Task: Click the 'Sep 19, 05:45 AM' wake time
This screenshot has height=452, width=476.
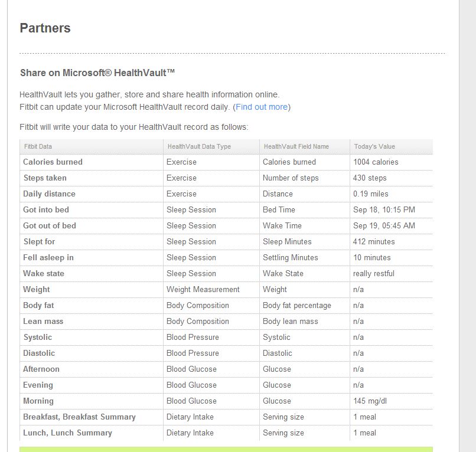Action: coord(384,225)
